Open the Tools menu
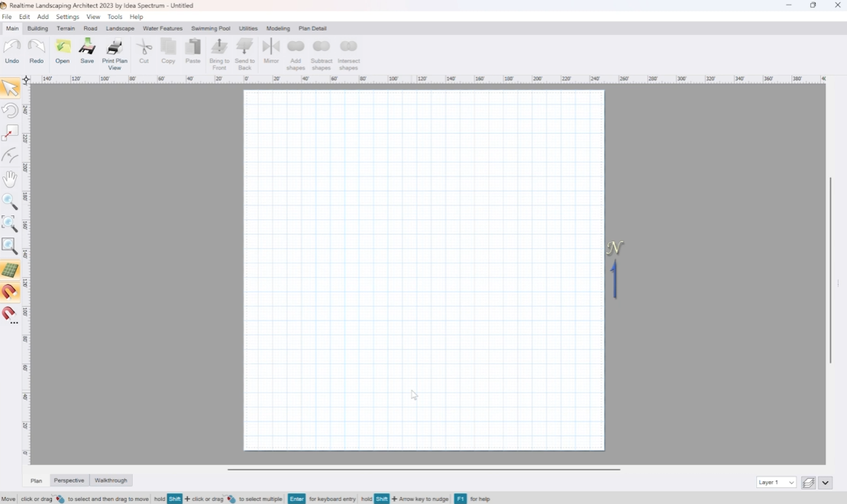Screen dimensions: 847x504 click(115, 17)
